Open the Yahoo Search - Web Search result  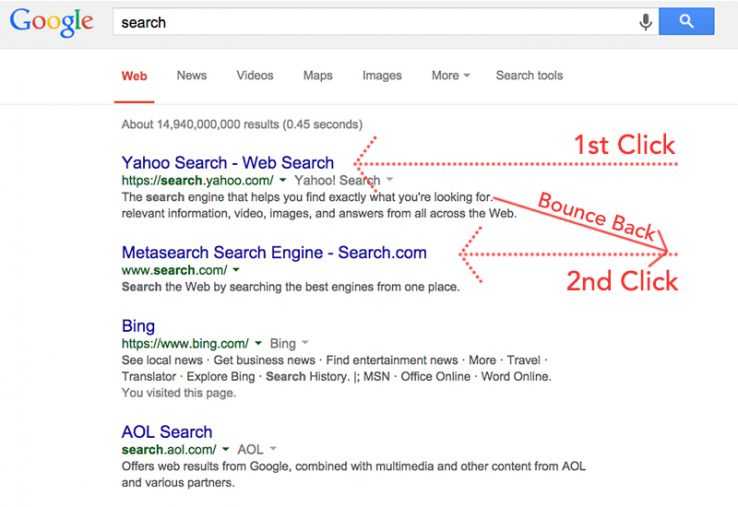(228, 162)
